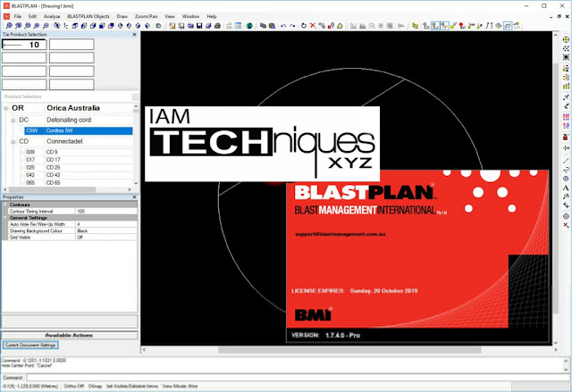Toggle Ortho Off in the status bar
572x392 pixels.
pyautogui.click(x=73, y=386)
